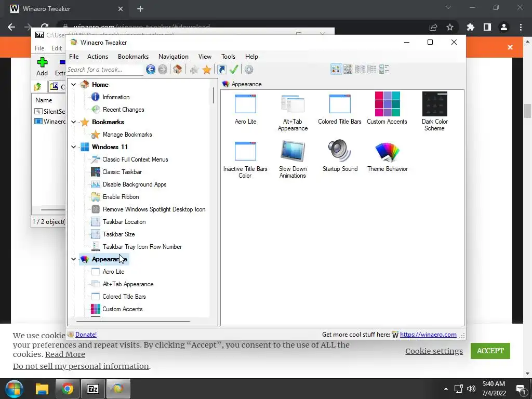The height and width of the screenshot is (399, 532).
Task: Open the Bookmarks menu
Action: click(134, 57)
